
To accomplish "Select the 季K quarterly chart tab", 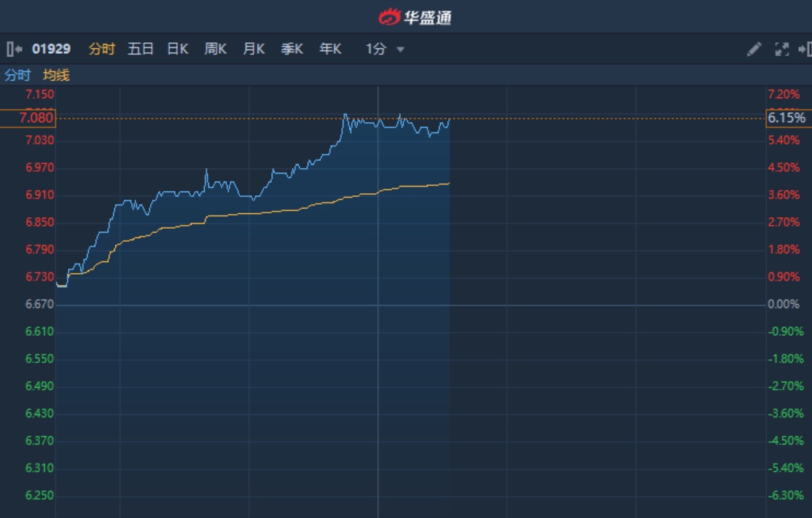I will click(292, 50).
